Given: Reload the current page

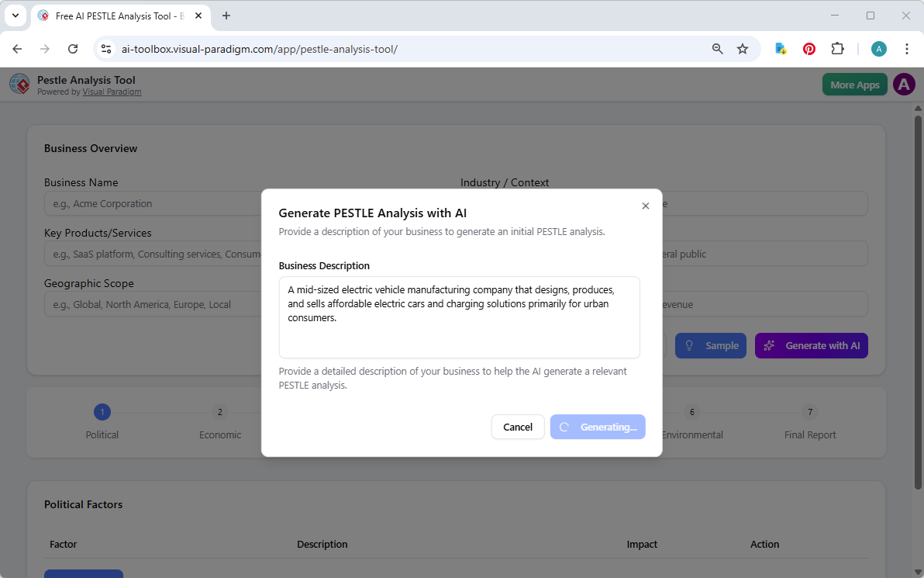Looking at the screenshot, I should click(x=73, y=48).
